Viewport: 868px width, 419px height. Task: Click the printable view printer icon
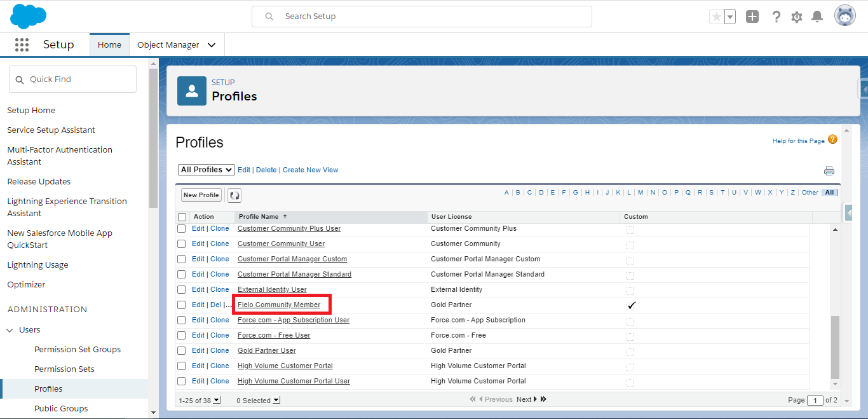point(829,170)
